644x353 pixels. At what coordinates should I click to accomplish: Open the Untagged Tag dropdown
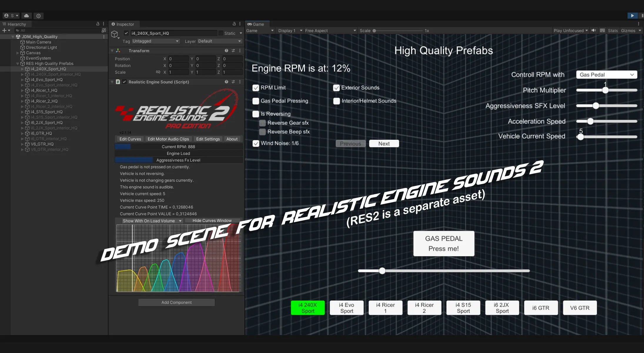tap(155, 41)
